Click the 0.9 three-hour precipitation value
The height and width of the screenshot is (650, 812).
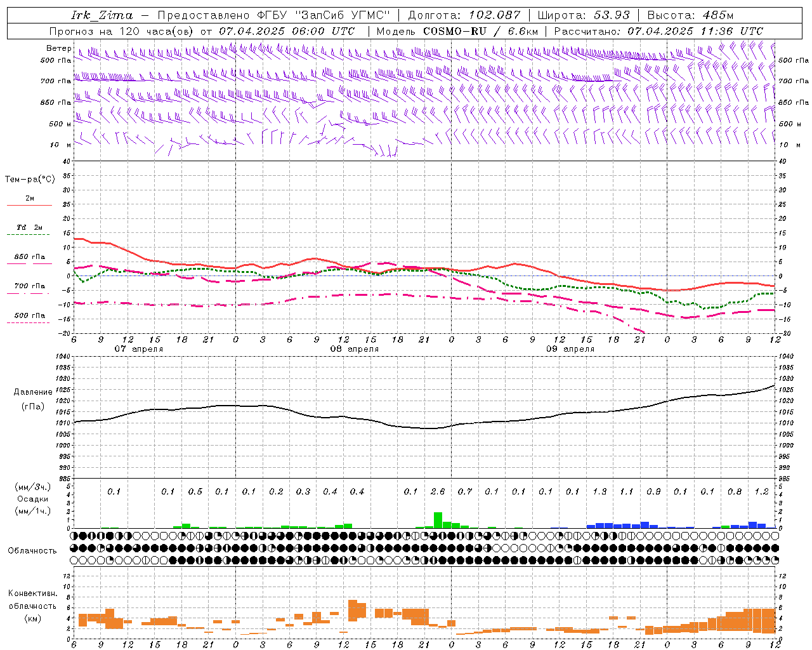point(653,492)
